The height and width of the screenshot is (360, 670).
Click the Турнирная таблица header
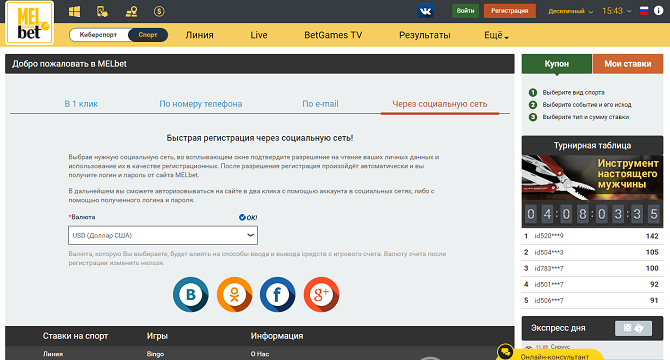tap(592, 145)
